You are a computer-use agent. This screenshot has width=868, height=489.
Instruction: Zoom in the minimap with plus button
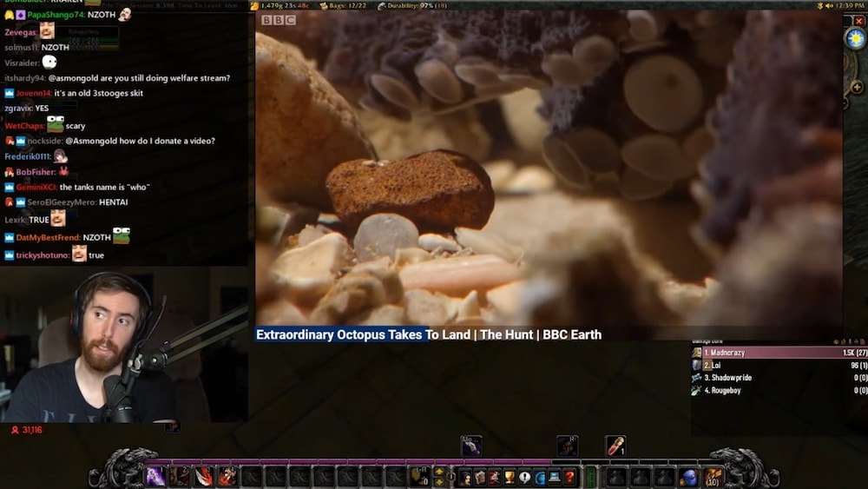[857, 87]
